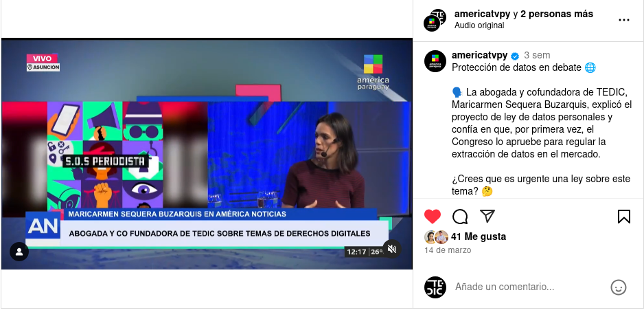The height and width of the screenshot is (330, 644).
Task: Click americatvpy avatar beside caption
Action: click(x=435, y=61)
